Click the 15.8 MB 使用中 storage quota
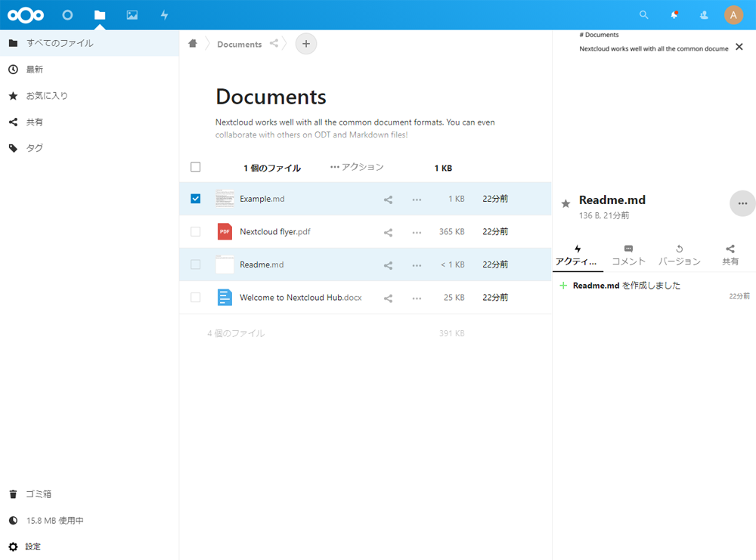 point(89,521)
